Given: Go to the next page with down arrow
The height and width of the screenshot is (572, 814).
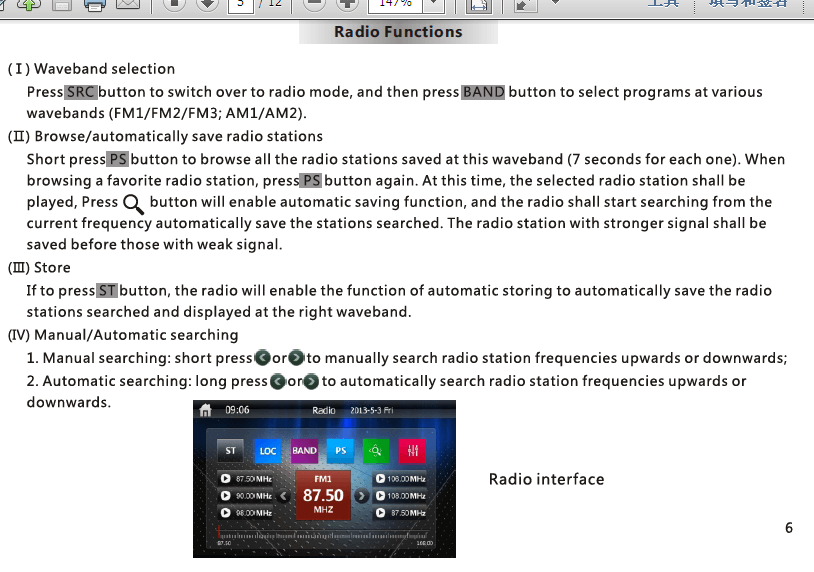Looking at the screenshot, I should pyautogui.click(x=206, y=4).
